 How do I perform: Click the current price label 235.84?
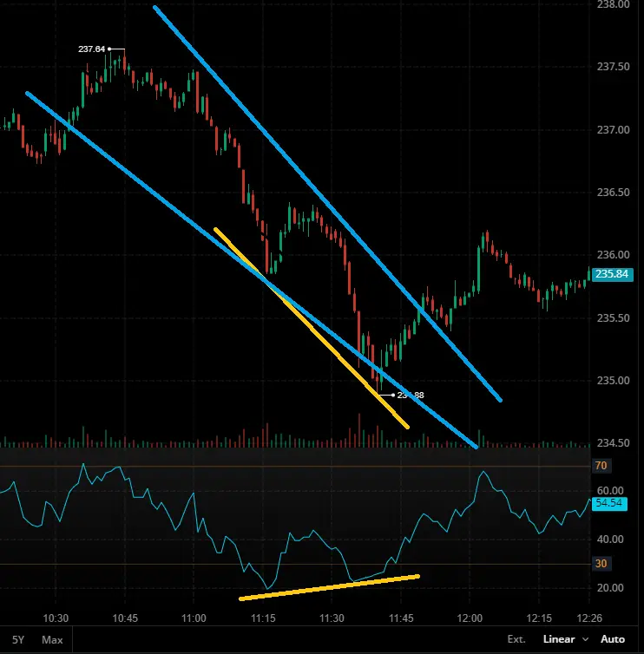tap(612, 274)
